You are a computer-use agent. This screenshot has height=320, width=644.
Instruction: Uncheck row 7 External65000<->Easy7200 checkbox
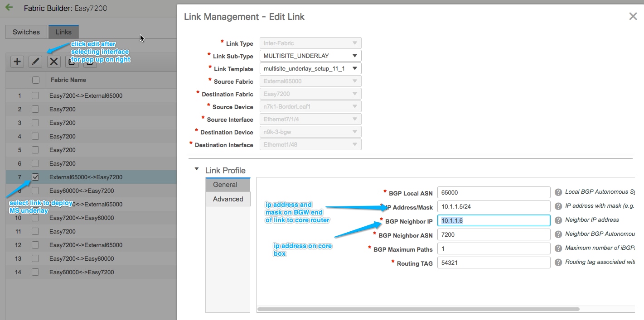click(x=35, y=177)
